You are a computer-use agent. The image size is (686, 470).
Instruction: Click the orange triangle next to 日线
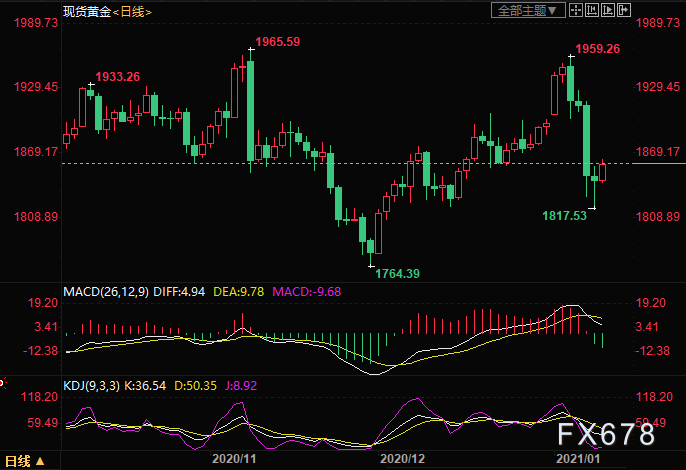(40, 462)
